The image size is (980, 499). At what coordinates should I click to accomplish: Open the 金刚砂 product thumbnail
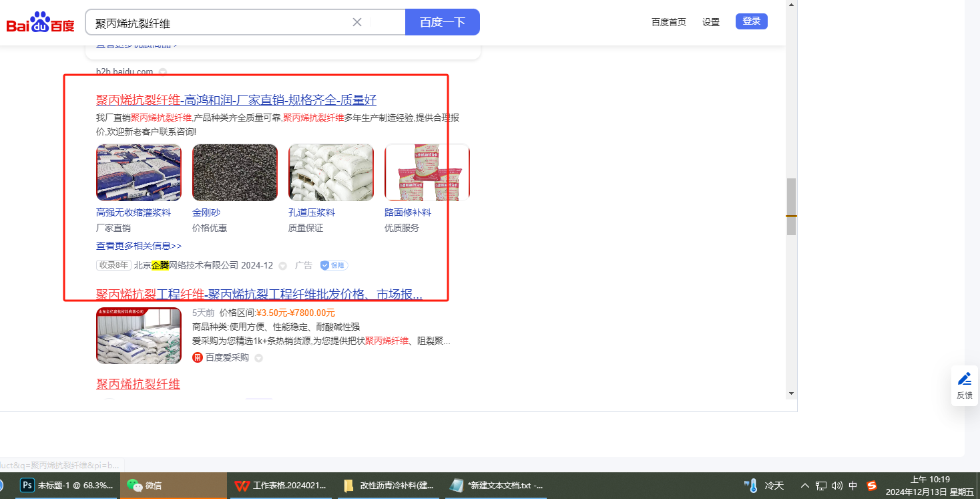235,172
